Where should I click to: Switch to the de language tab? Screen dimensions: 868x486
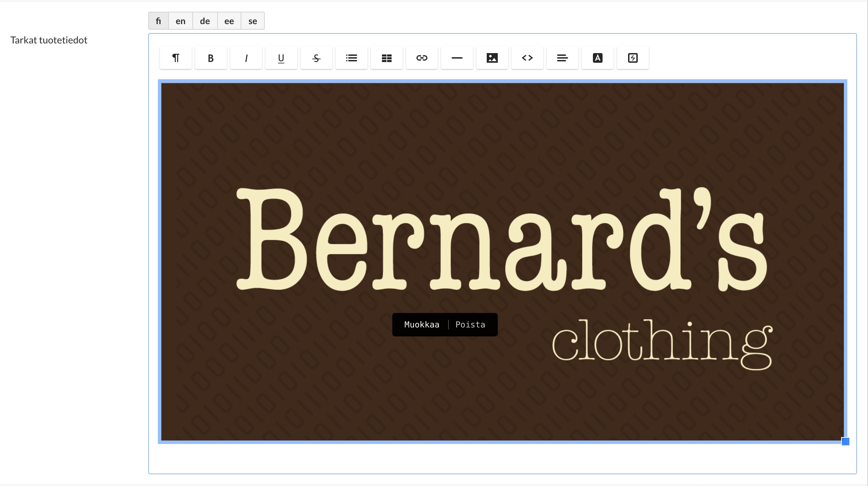[205, 21]
